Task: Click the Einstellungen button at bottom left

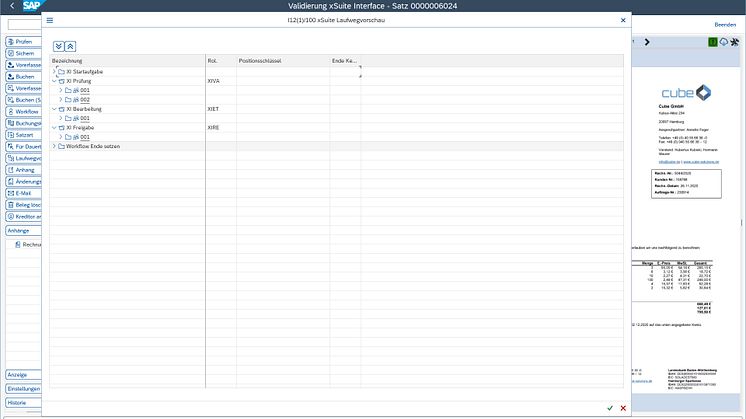Action: (x=23, y=389)
